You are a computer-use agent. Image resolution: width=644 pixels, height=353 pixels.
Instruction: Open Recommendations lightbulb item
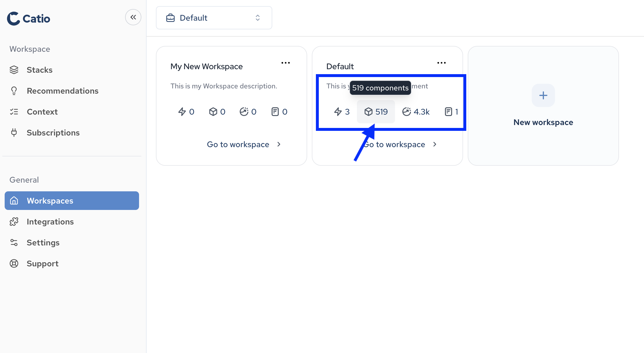(62, 91)
